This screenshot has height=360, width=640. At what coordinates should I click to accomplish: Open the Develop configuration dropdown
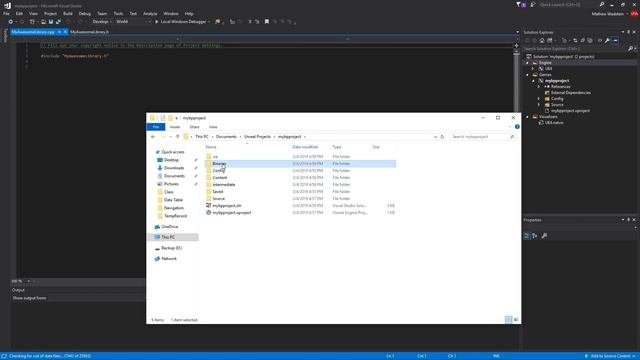pos(102,22)
